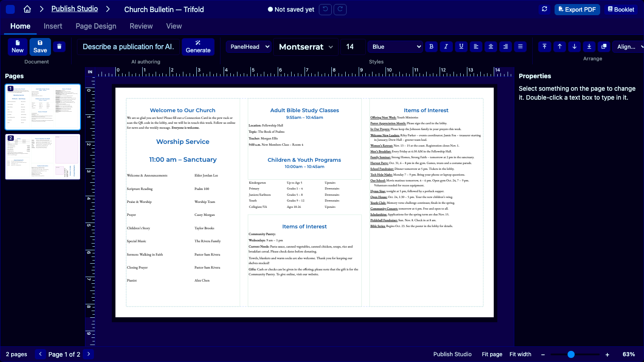Save the document with Save button

coord(40,46)
